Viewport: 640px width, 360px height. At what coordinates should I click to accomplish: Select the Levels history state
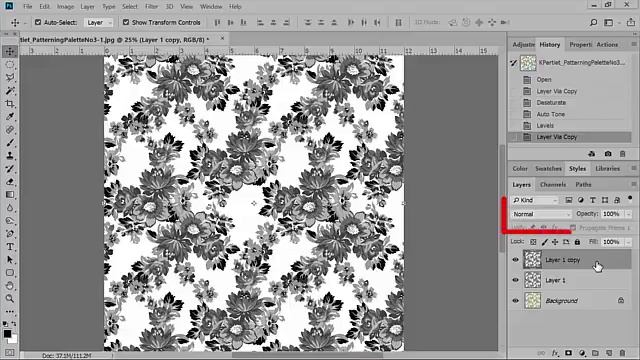[x=570, y=125]
